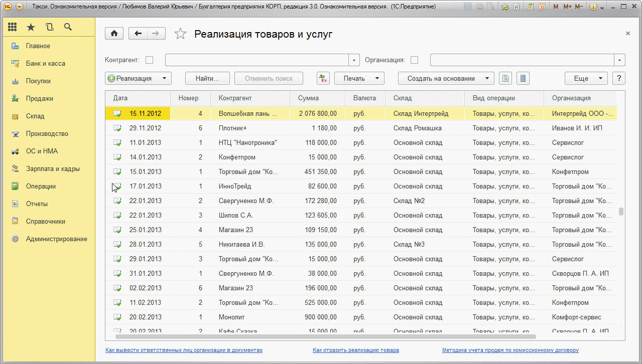Open the calendar from the title bar
The height and width of the screenshot is (364, 642).
[542, 7]
